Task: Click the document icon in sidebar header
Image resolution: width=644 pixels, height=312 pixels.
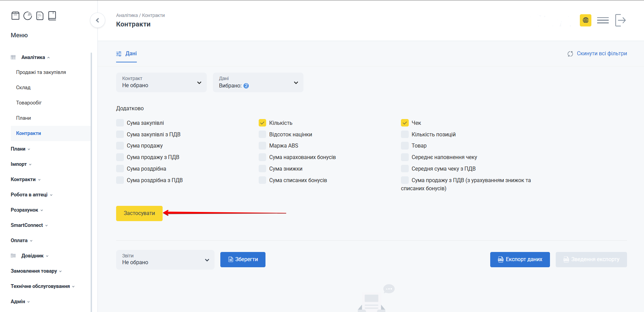Action: [x=40, y=16]
